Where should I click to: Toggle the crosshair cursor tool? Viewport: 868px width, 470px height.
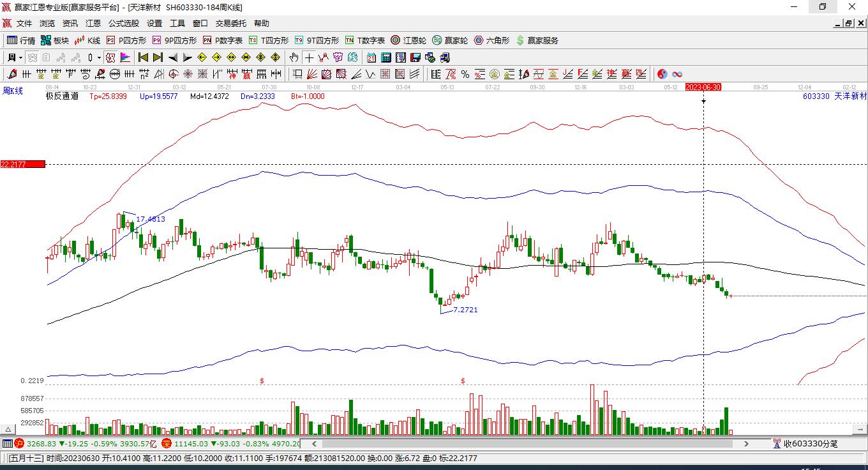[x=309, y=57]
